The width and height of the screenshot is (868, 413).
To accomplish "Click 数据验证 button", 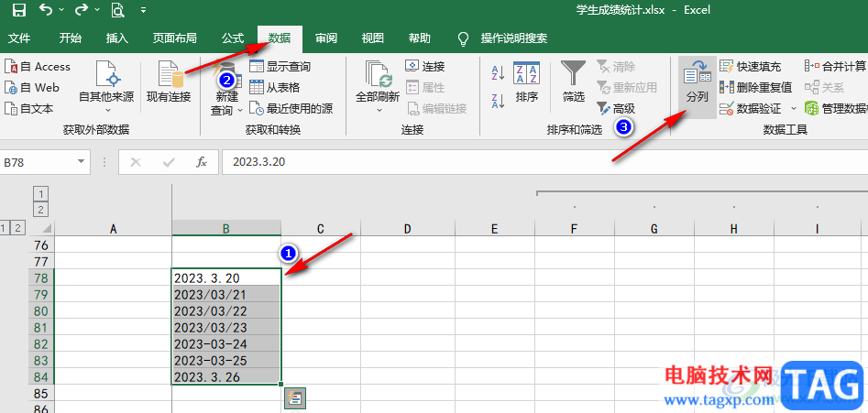I will pos(750,109).
